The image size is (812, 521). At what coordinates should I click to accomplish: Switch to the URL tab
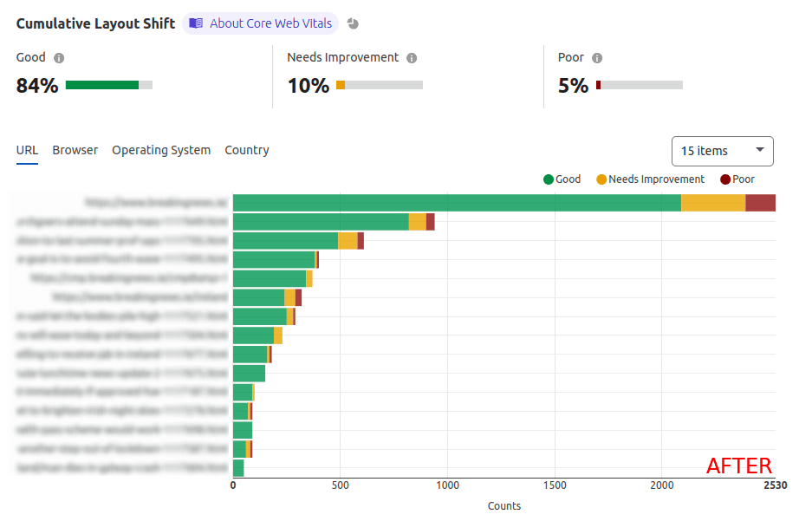tap(27, 150)
